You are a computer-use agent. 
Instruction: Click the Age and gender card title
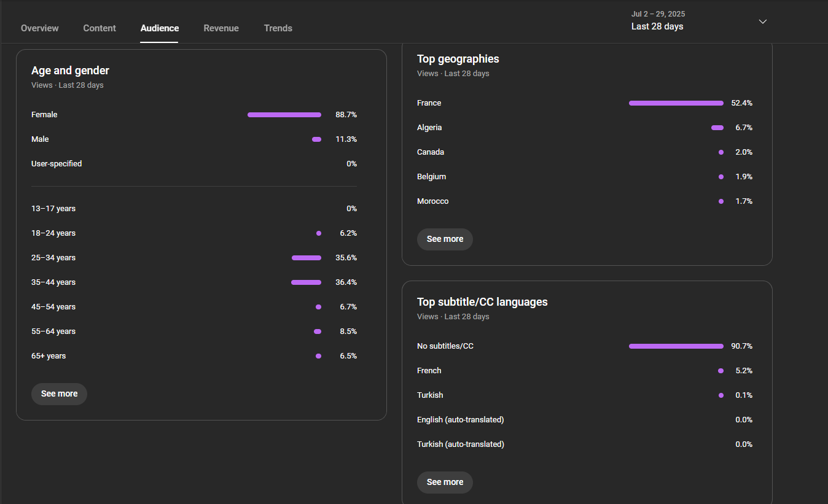click(x=70, y=71)
